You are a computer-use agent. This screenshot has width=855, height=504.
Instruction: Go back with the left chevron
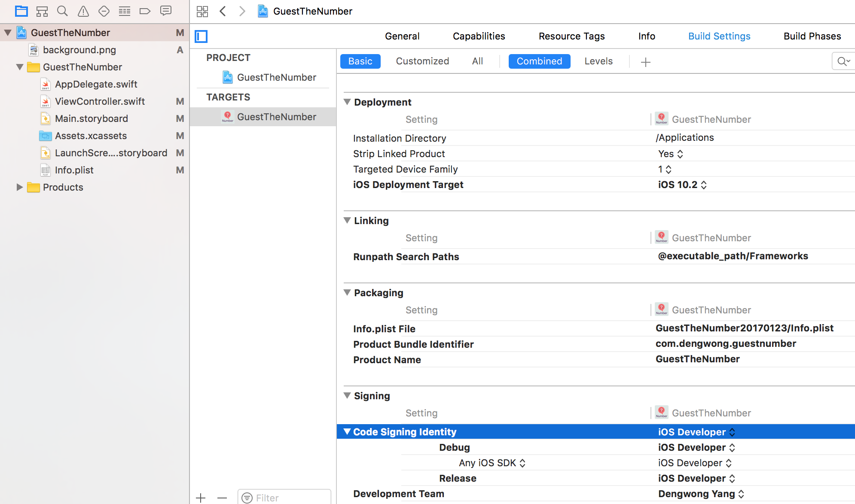click(x=223, y=12)
